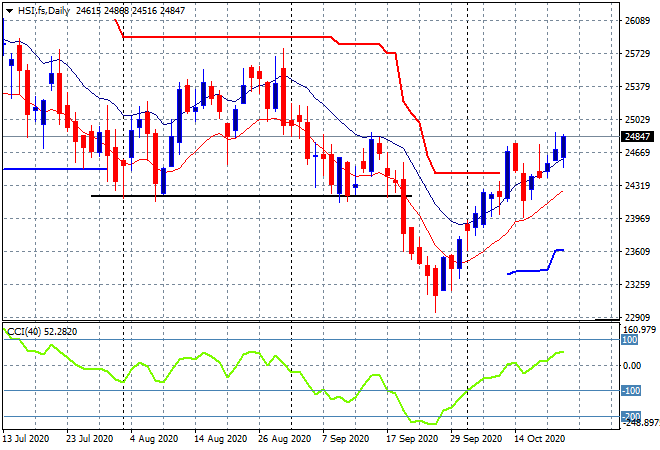
Task: Click the chart title dropdown triangle
Action: tap(9, 11)
